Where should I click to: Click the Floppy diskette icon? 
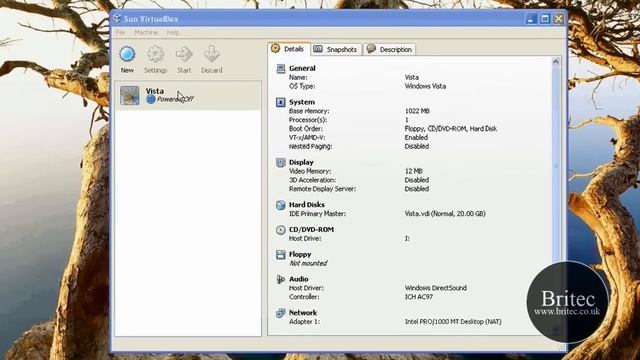[x=280, y=255]
